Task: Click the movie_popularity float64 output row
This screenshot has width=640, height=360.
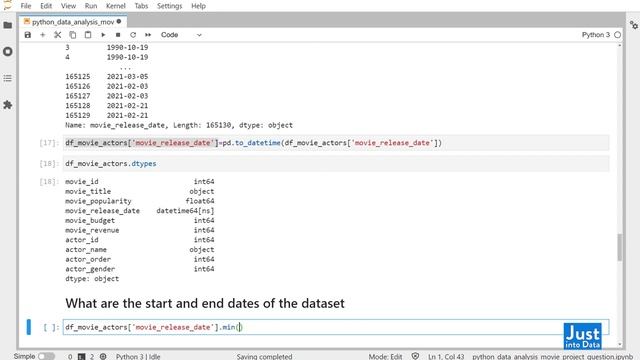Action: tap(140, 201)
